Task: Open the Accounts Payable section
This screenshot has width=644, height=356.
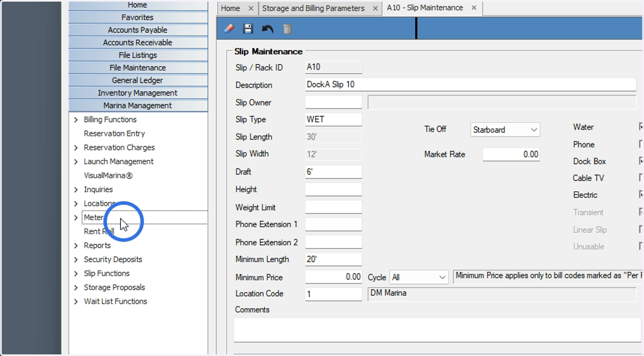Action: point(138,30)
